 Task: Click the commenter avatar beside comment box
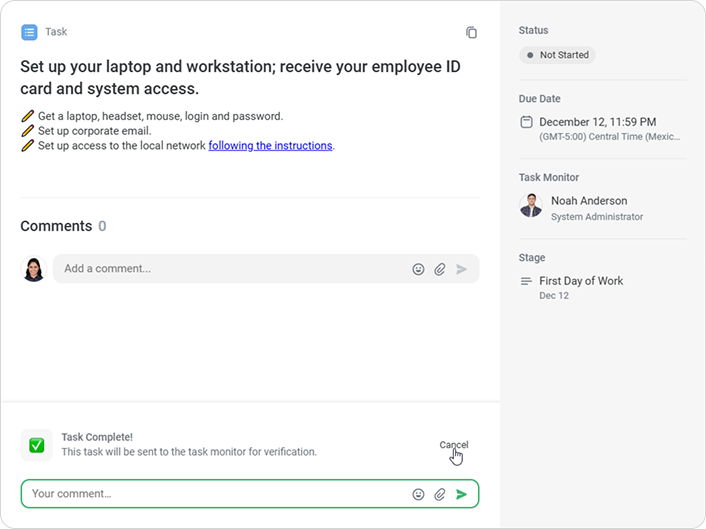34,269
